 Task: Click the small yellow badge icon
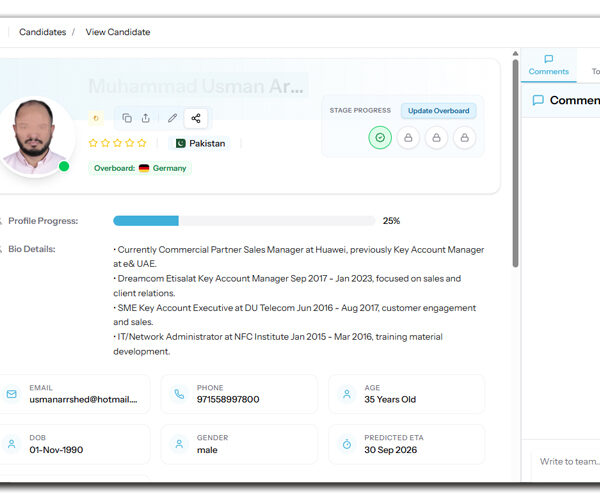point(96,118)
